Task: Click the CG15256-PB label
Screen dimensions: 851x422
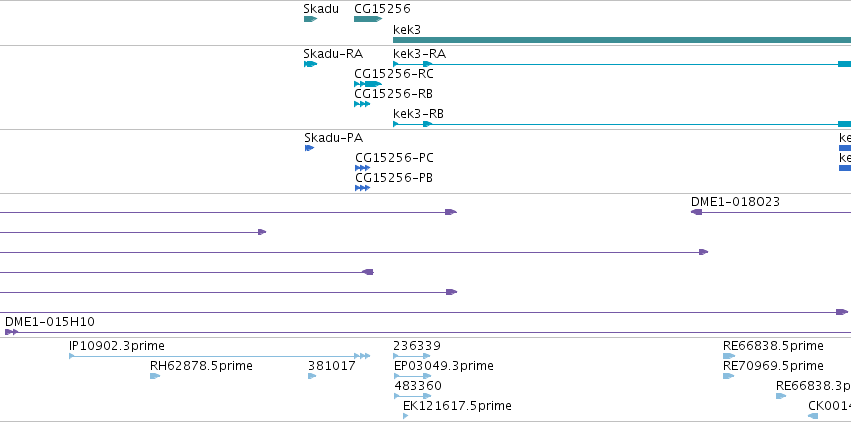Action: (394, 178)
